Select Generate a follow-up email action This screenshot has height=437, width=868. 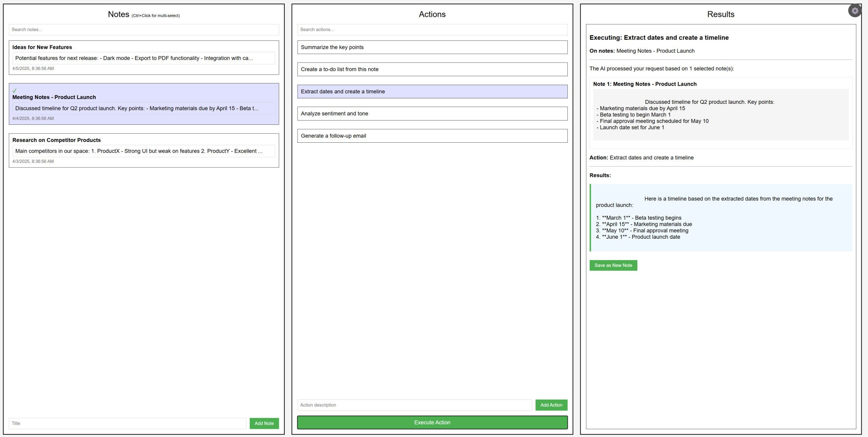tap(432, 136)
